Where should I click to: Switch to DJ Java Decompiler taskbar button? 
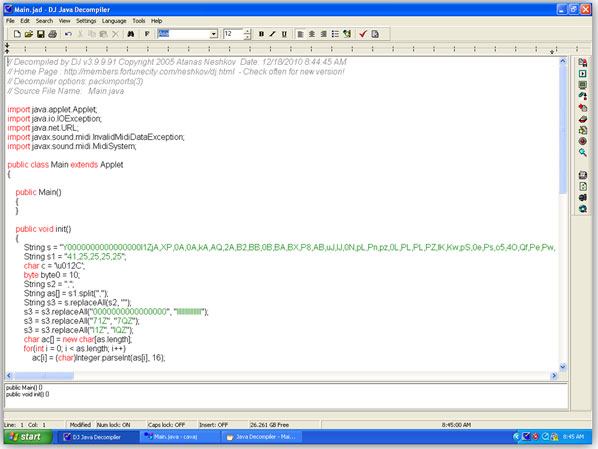click(x=98, y=437)
